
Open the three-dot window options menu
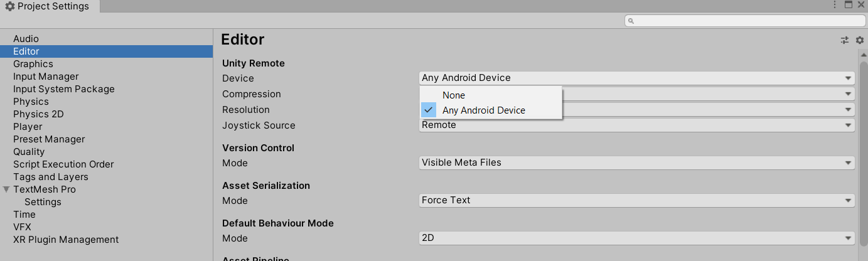(x=834, y=5)
